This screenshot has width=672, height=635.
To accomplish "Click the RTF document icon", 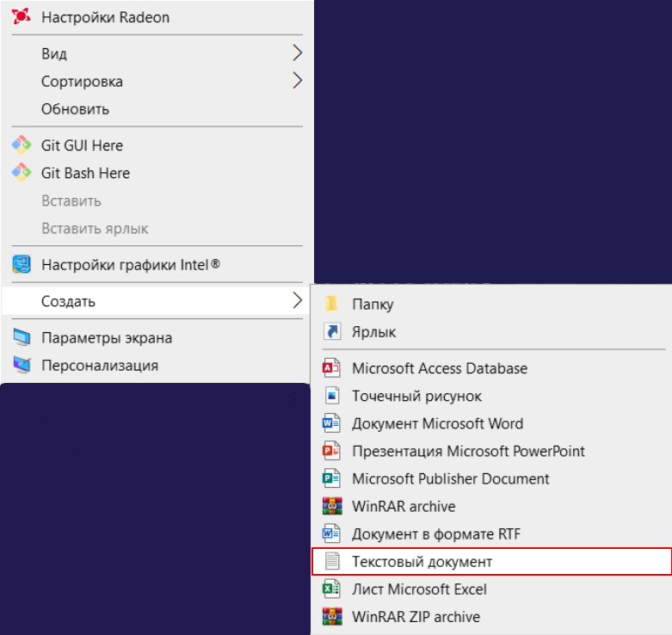I will pos(332,533).
